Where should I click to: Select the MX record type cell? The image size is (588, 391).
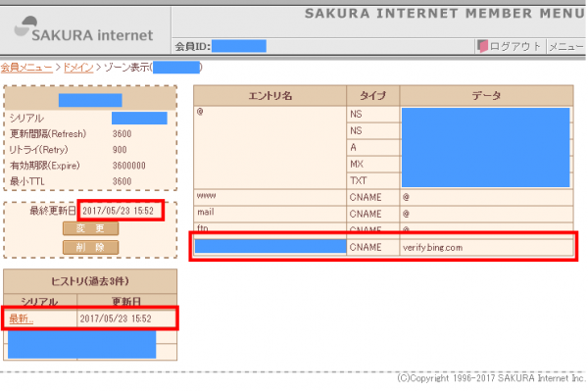point(372,164)
